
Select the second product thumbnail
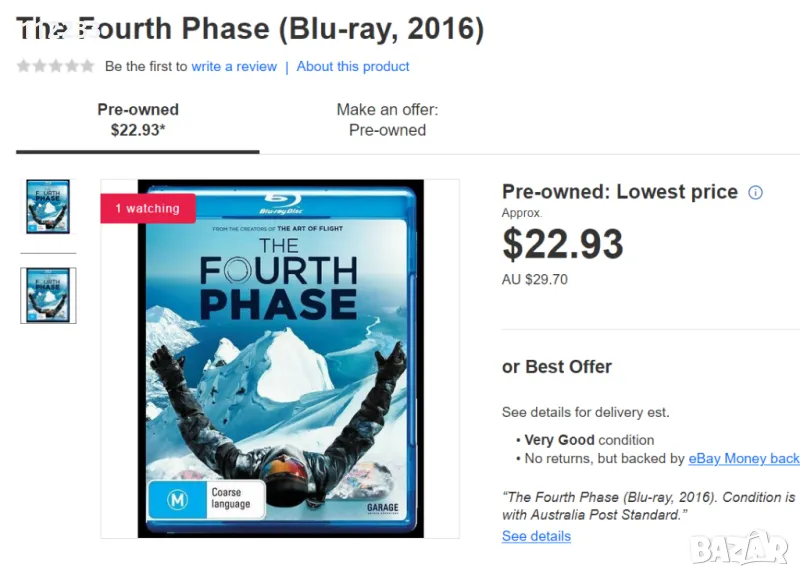click(48, 295)
